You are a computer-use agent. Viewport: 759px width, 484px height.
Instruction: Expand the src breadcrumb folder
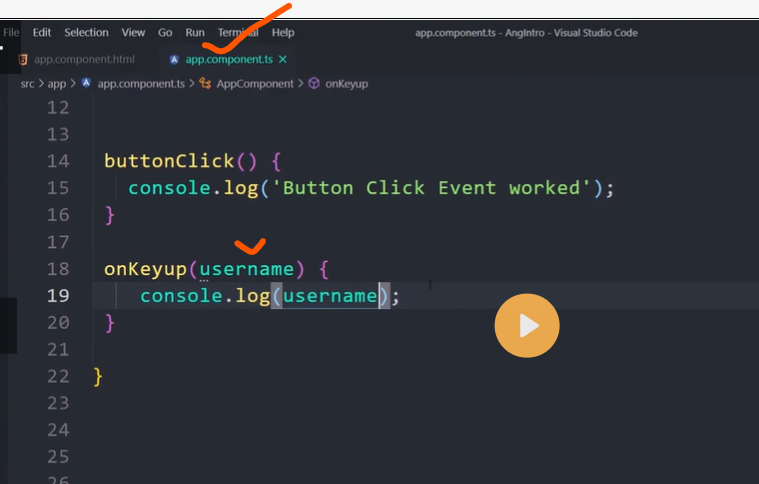tap(29, 84)
